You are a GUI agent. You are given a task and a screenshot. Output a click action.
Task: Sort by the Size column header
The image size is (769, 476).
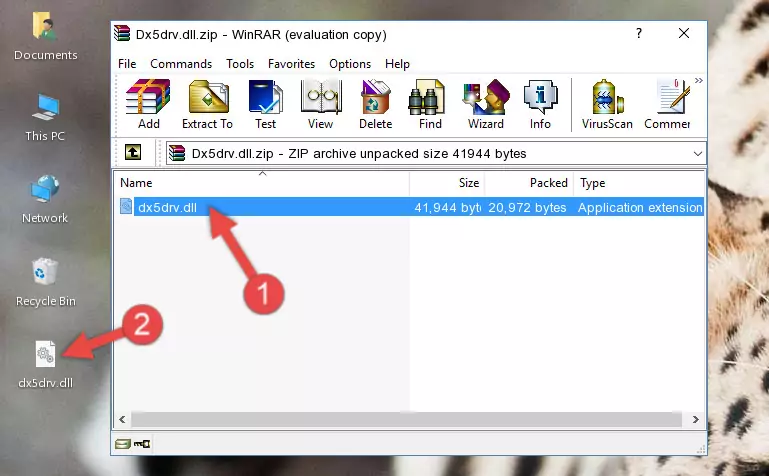(x=447, y=183)
